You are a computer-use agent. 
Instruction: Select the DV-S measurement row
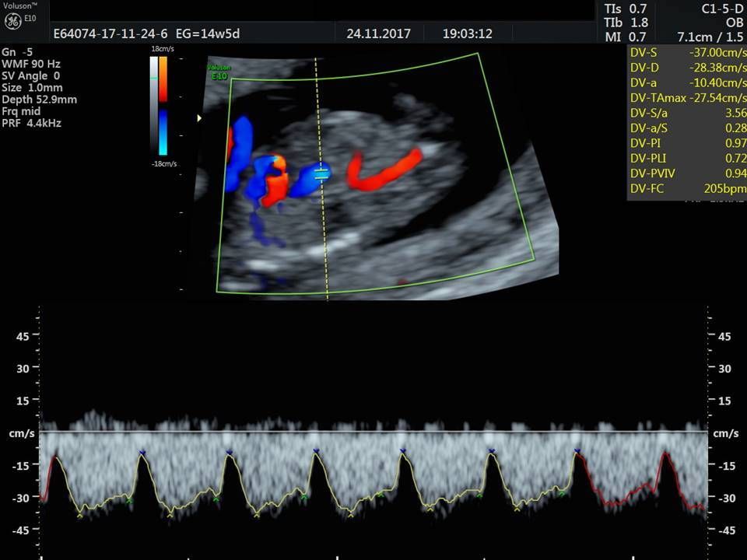click(686, 53)
